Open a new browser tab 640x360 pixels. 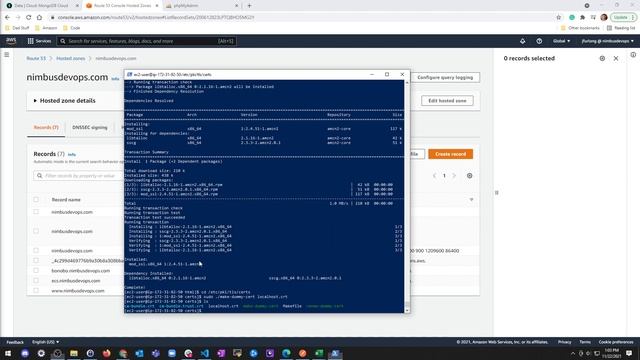click(249, 6)
